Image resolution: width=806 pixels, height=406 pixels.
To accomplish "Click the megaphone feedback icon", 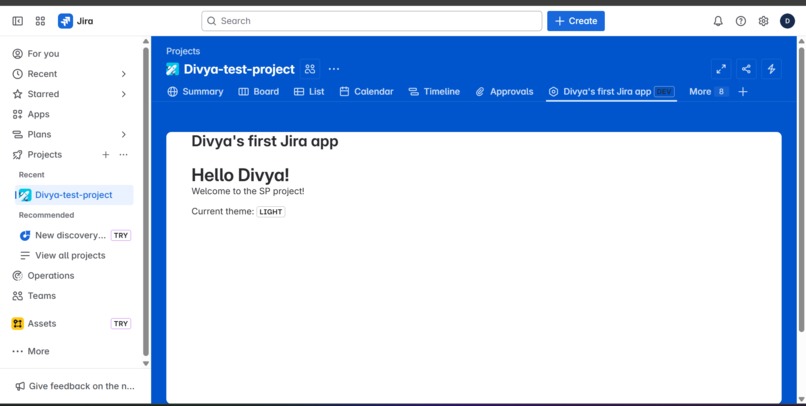I will [x=20, y=386].
